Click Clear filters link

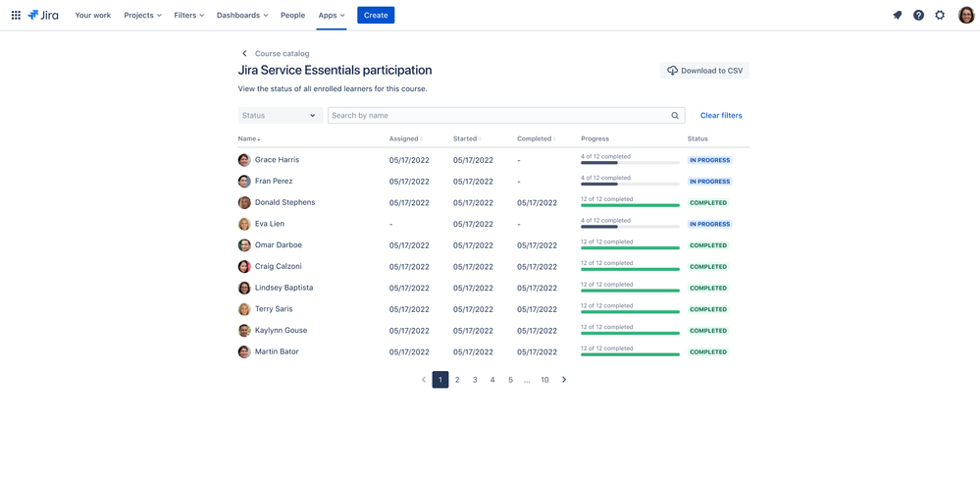721,116
